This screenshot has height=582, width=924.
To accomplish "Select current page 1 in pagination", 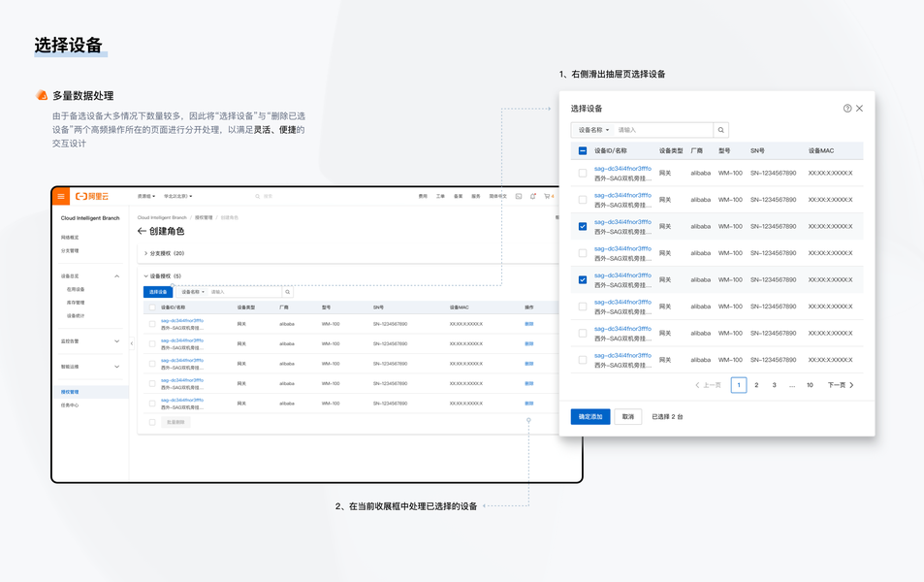I will [x=739, y=385].
